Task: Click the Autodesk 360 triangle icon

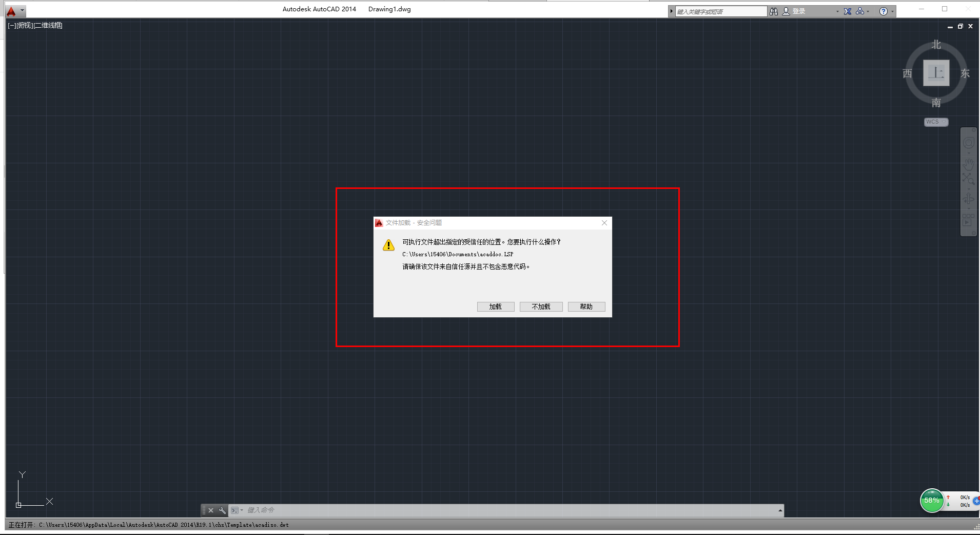Action: tap(859, 11)
